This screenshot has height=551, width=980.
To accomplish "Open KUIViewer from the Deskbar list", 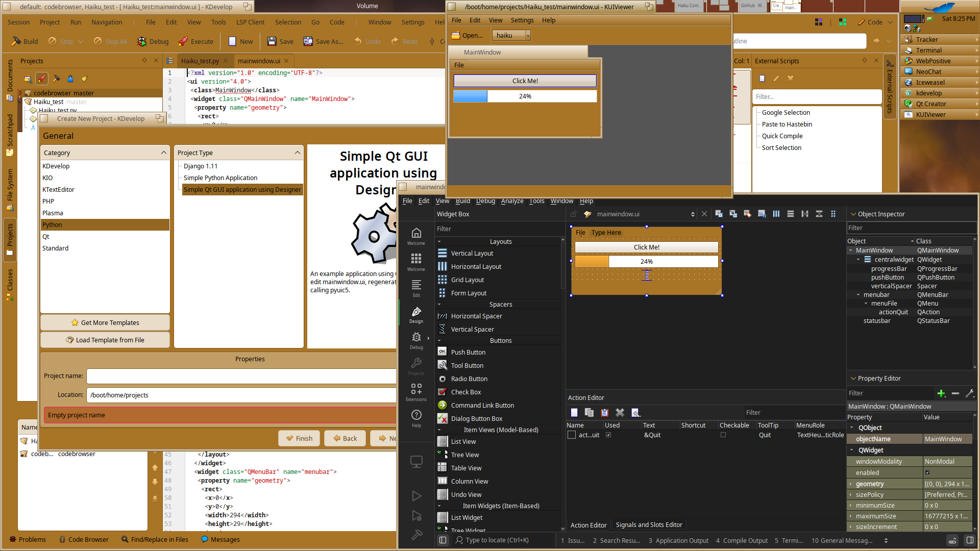I will pyautogui.click(x=930, y=114).
